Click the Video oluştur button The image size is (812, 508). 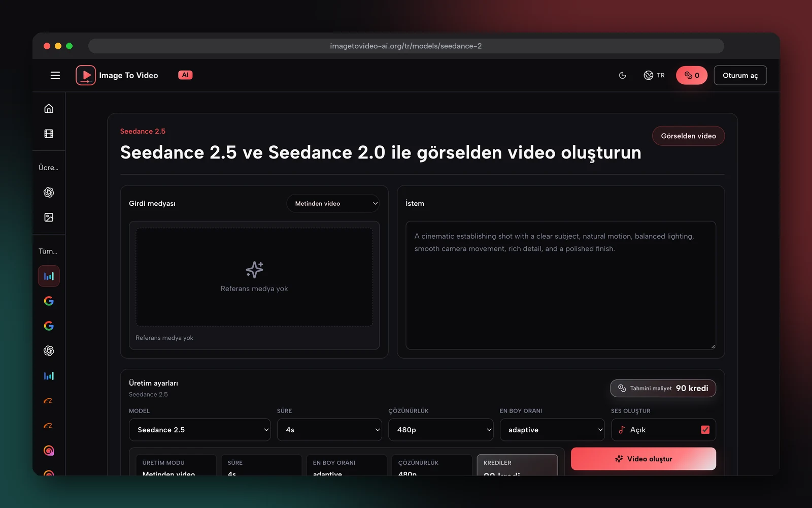[644, 459]
